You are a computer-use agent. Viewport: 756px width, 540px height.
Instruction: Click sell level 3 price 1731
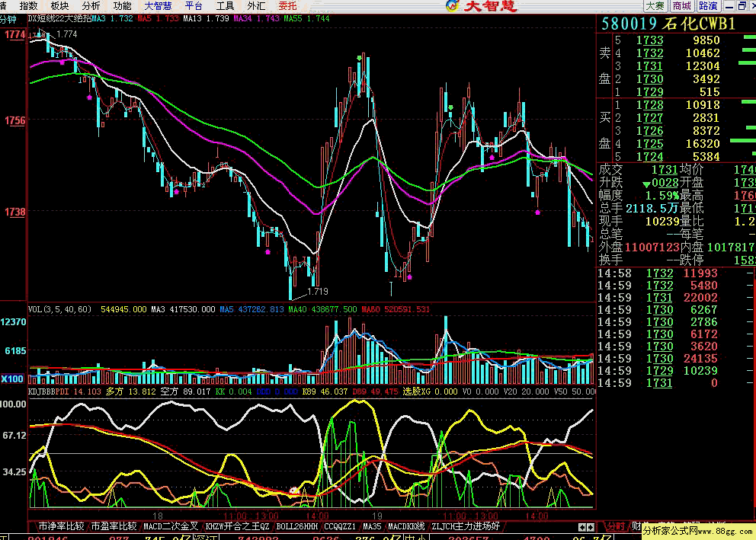(x=649, y=66)
